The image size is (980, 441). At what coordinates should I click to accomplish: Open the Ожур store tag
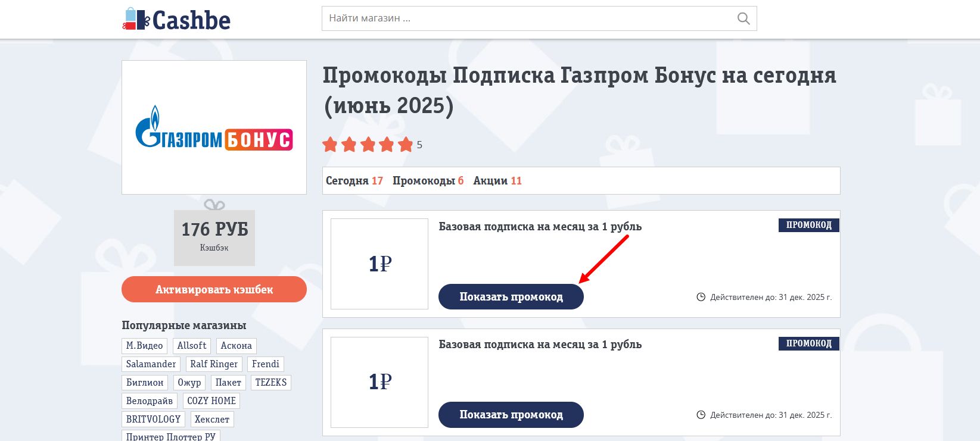189,383
